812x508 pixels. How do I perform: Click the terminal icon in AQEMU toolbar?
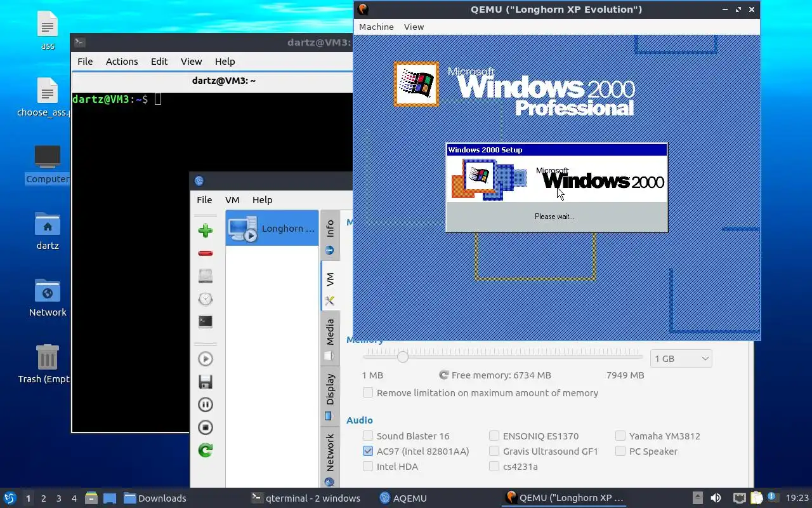[205, 322]
